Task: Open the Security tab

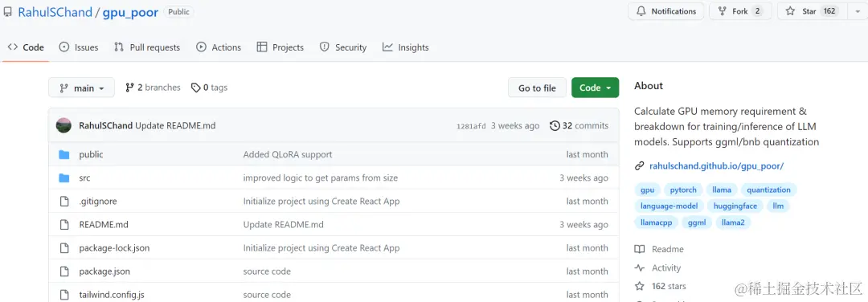Action: (x=343, y=47)
